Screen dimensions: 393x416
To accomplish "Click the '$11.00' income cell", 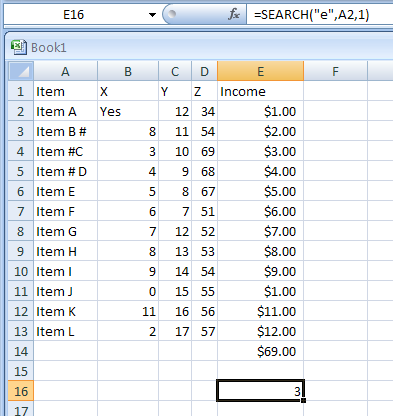I will 260,311.
